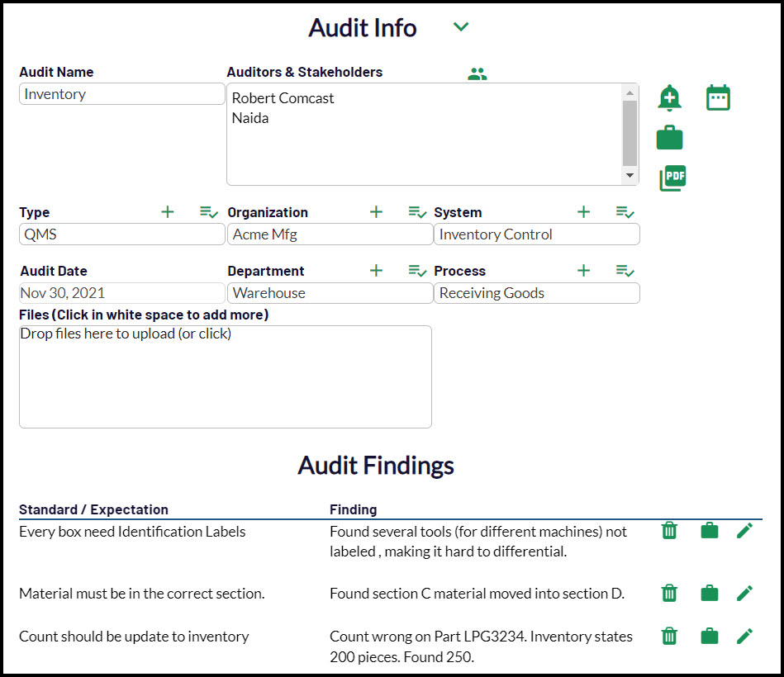Collapse the Audit Info section chevron

point(460,27)
